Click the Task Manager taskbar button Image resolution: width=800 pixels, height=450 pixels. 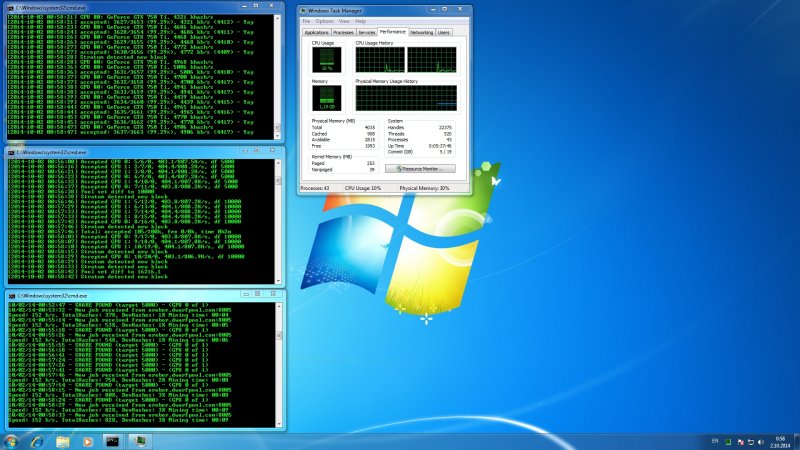pos(140,441)
